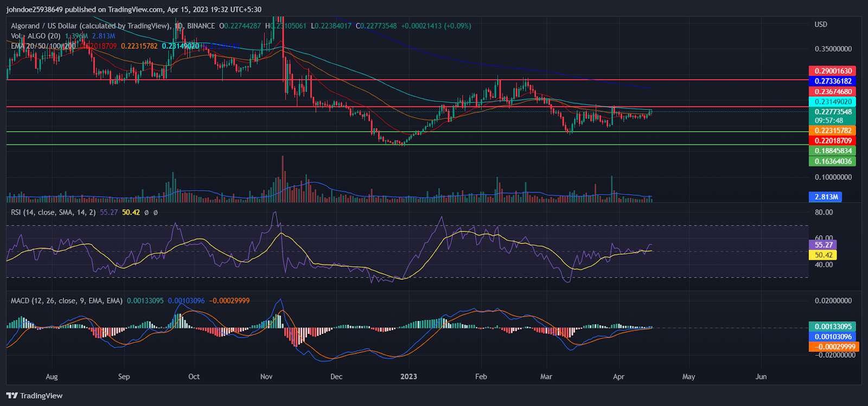This screenshot has width=868, height=406.
Task: Click the Sep label on time axis
Action: 124,377
